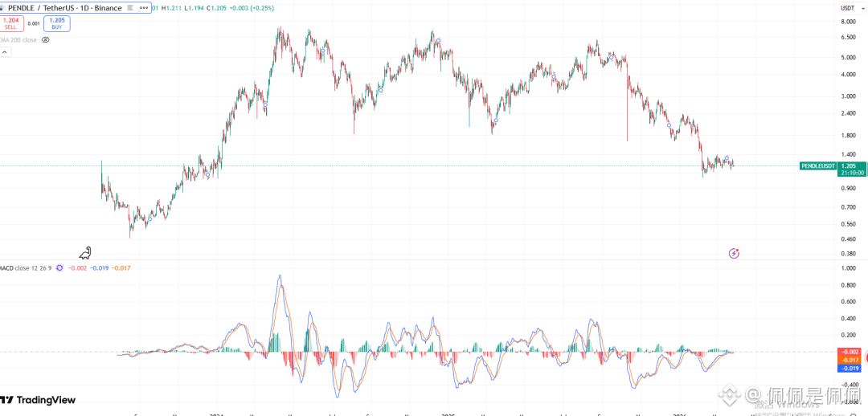Image resolution: width=868 pixels, height=416 pixels.
Task: Click the red -0.002 MACD axis label
Action: click(x=850, y=352)
